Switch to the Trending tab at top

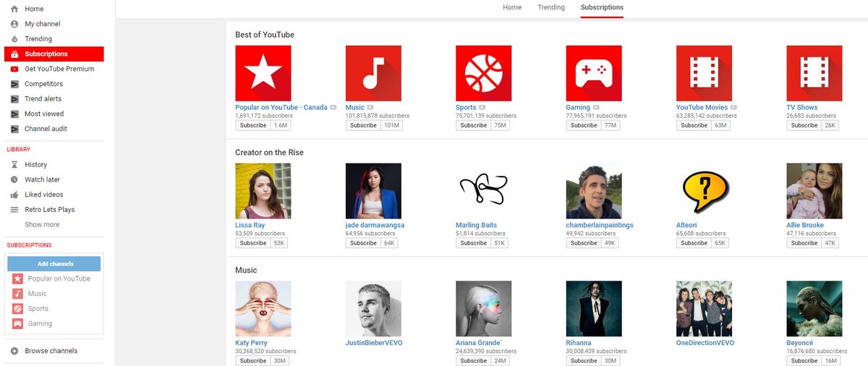tap(551, 7)
